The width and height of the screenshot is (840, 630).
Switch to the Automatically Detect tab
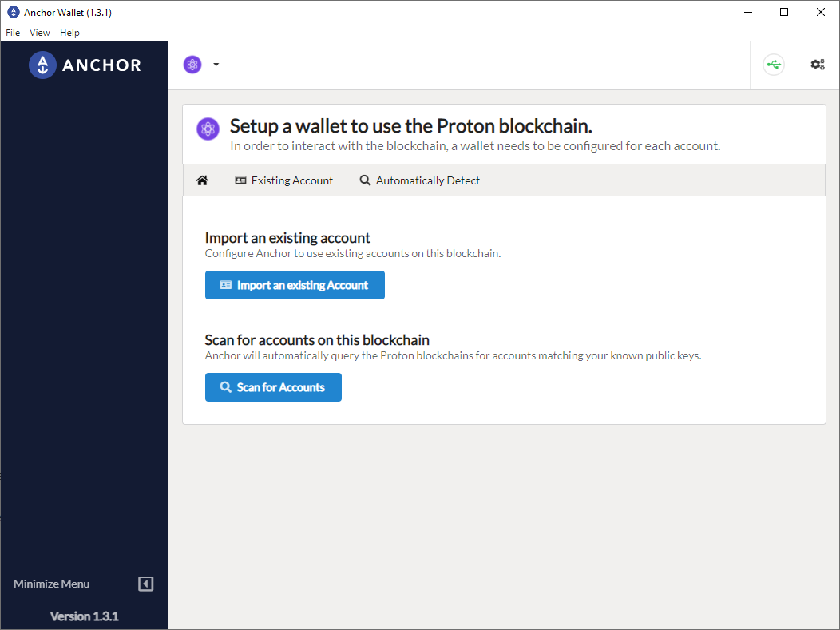click(419, 180)
